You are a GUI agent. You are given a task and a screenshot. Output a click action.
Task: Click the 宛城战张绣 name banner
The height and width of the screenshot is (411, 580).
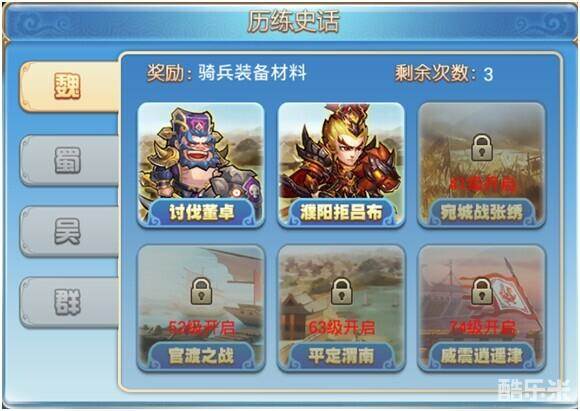[x=482, y=212]
